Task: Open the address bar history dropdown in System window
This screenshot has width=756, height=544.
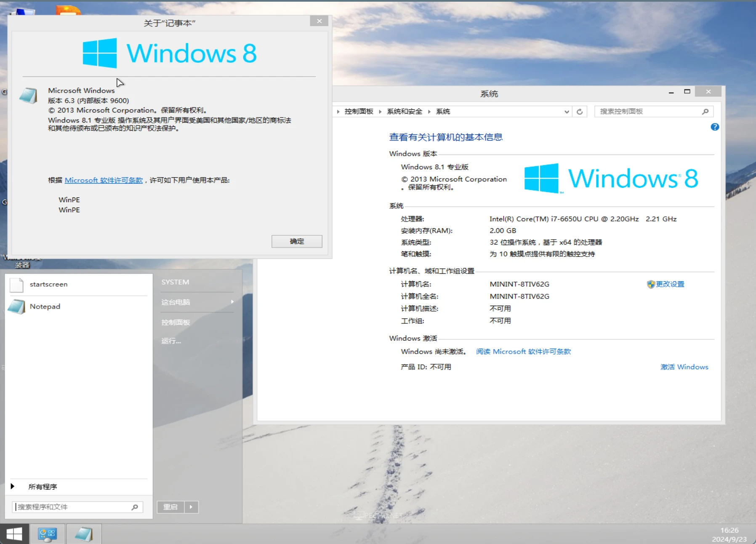Action: coord(567,112)
